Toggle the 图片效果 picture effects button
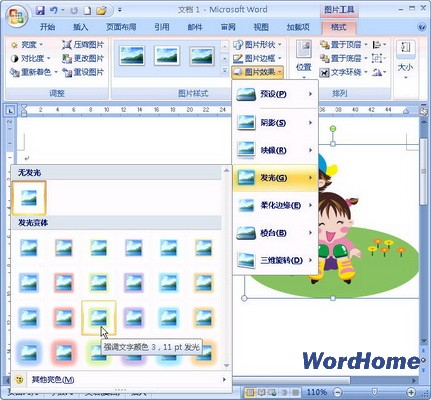The image size is (431, 400). (x=257, y=72)
